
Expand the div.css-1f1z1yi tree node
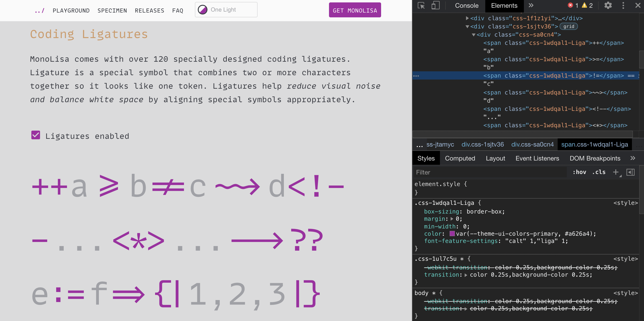coord(467,18)
